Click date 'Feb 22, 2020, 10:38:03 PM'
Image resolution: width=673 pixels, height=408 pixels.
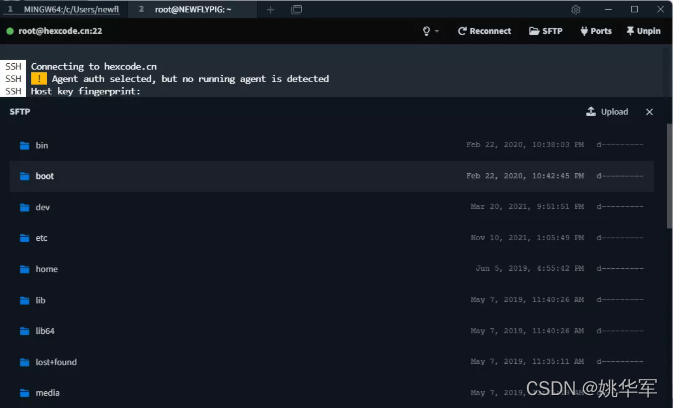pos(525,145)
